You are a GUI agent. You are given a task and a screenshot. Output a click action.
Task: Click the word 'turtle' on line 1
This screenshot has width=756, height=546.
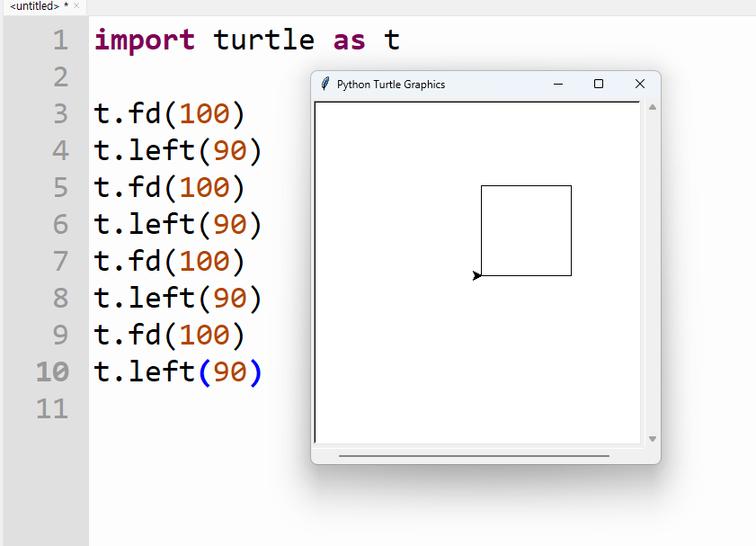(x=263, y=40)
